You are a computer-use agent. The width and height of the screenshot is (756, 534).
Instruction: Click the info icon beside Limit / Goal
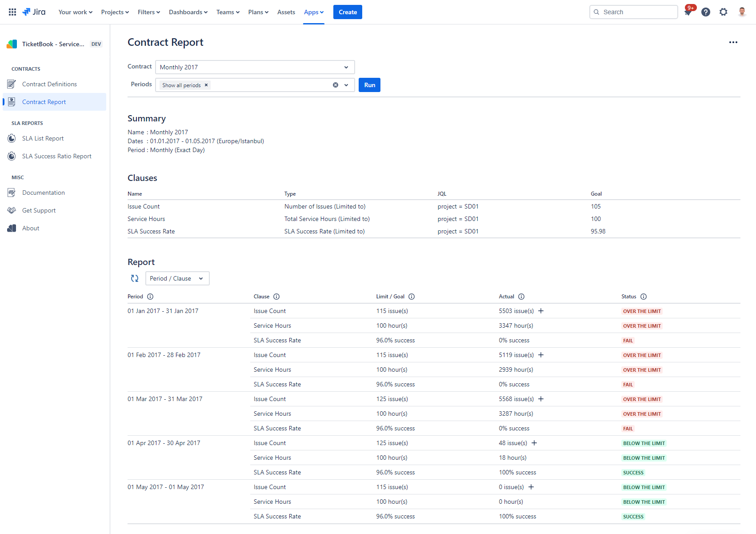coord(412,297)
